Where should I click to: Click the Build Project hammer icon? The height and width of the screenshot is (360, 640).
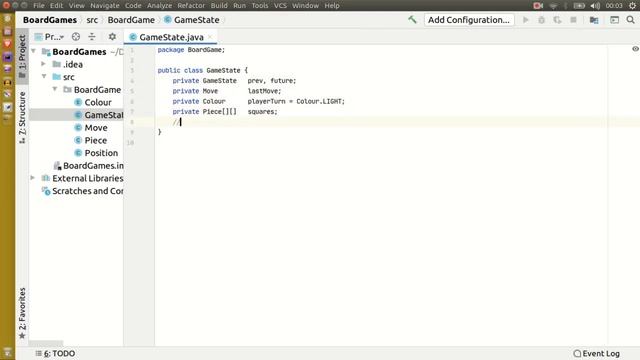pos(412,20)
